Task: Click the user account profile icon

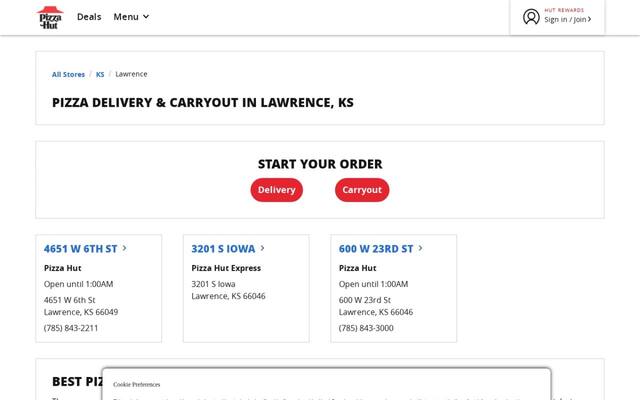Action: click(x=531, y=17)
